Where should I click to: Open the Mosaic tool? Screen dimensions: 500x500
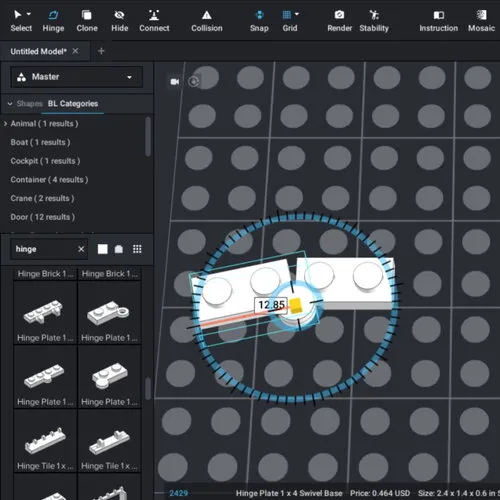click(481, 21)
